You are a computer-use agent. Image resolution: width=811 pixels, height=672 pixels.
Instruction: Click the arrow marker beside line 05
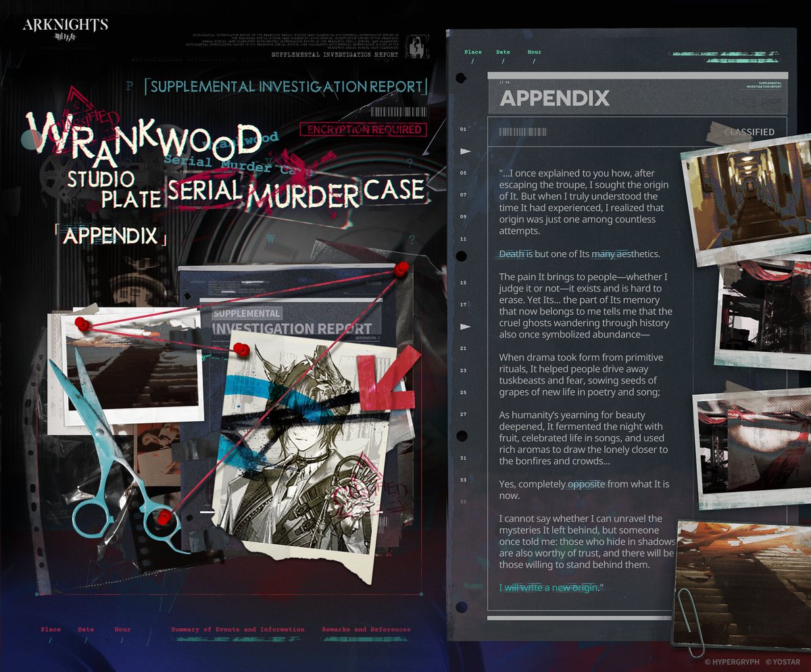click(465, 152)
